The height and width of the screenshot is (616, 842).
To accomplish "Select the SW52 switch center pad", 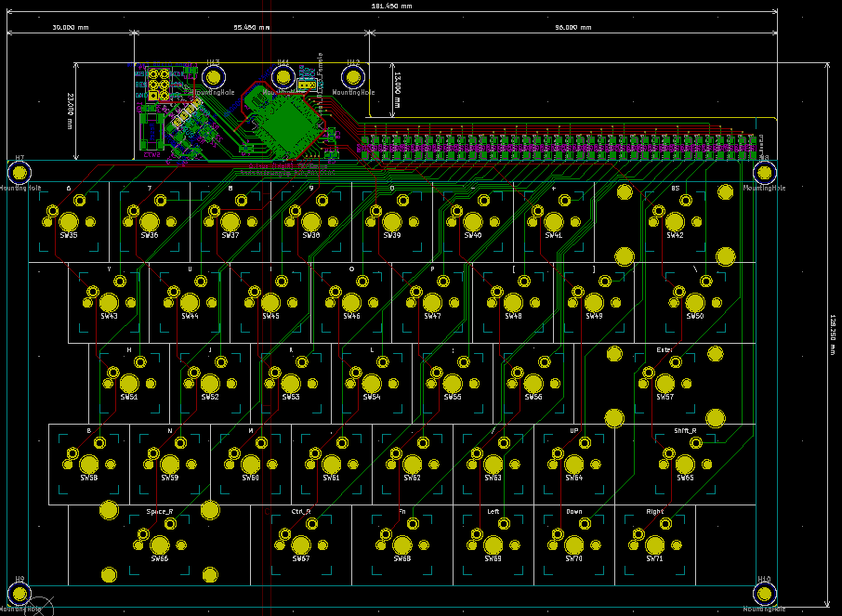I will pos(210,384).
